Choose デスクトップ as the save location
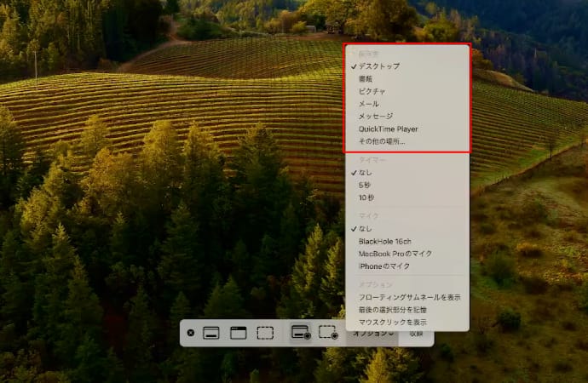Viewport: 588px width, 383px height. coord(378,66)
